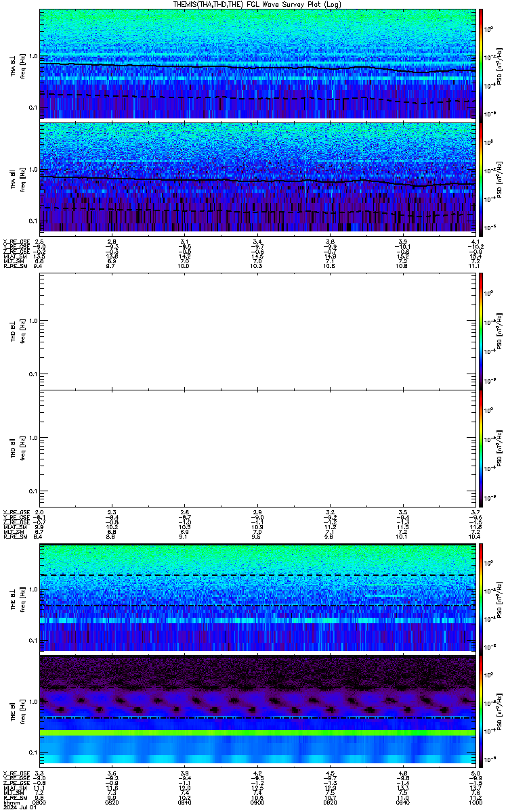Click the 0.1 frequency tick on the THE Bll panel
The height and width of the screenshot is (812, 508).
[33, 752]
